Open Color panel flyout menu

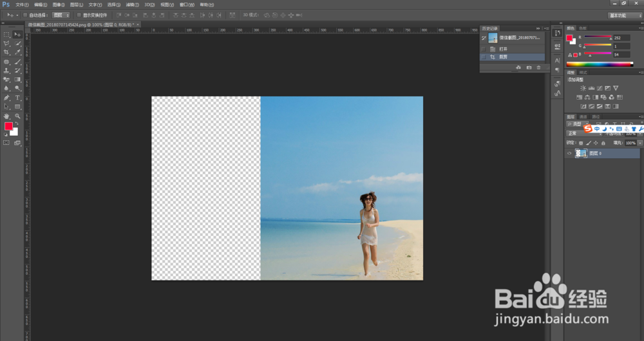(641, 28)
